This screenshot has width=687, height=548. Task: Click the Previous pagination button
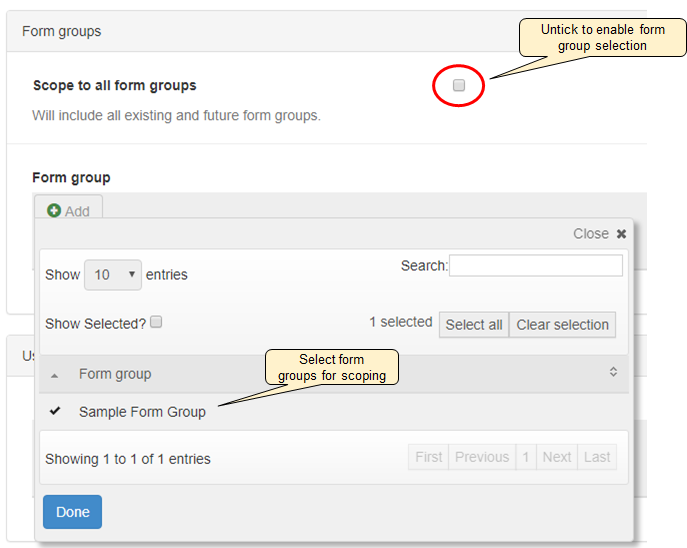(482, 457)
